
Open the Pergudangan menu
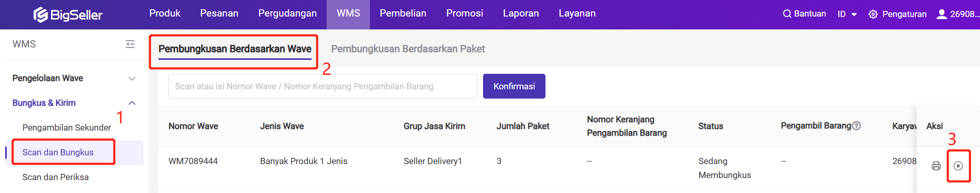pyautogui.click(x=287, y=13)
